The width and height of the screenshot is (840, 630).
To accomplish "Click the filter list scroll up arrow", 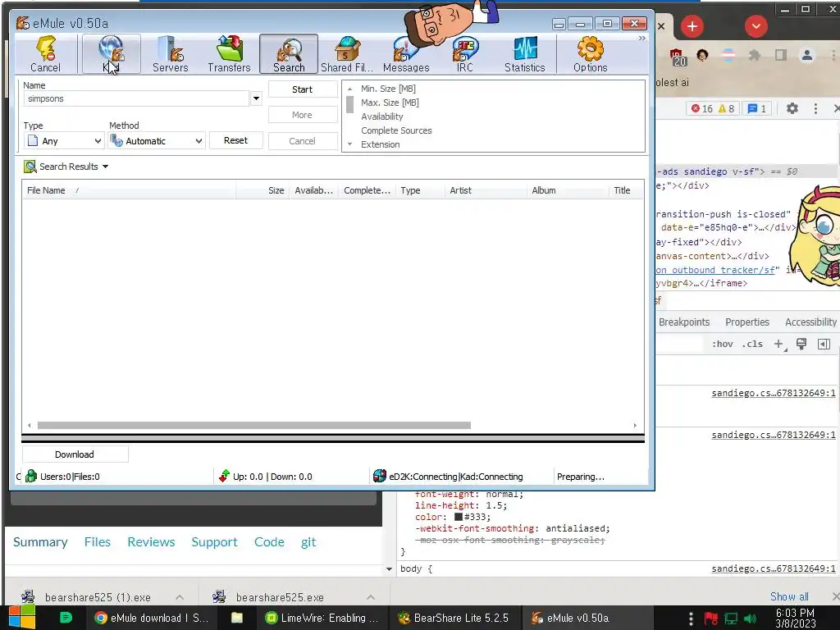I will (349, 89).
